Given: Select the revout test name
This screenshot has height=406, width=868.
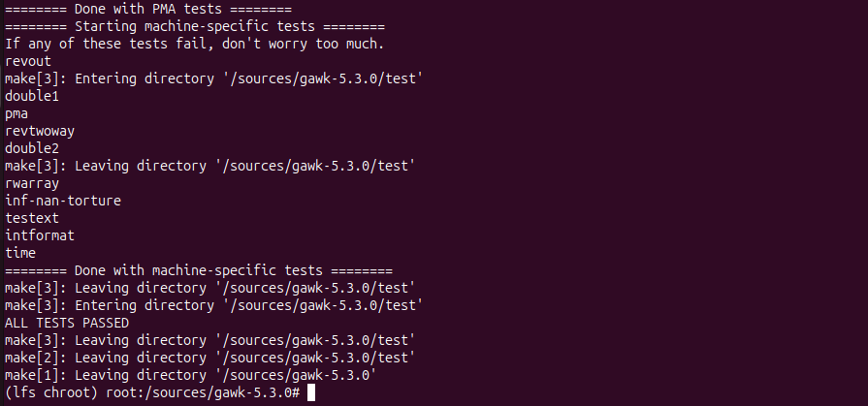Looking at the screenshot, I should 28,61.
